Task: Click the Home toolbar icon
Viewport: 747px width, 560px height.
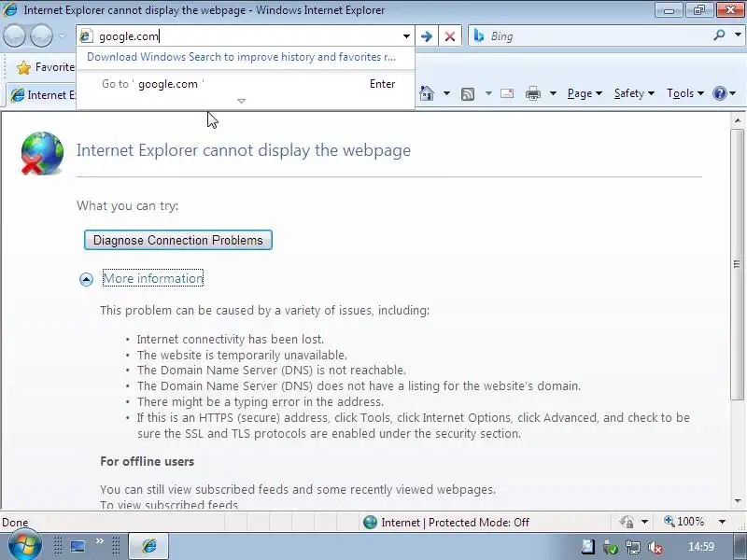Action: tap(427, 93)
